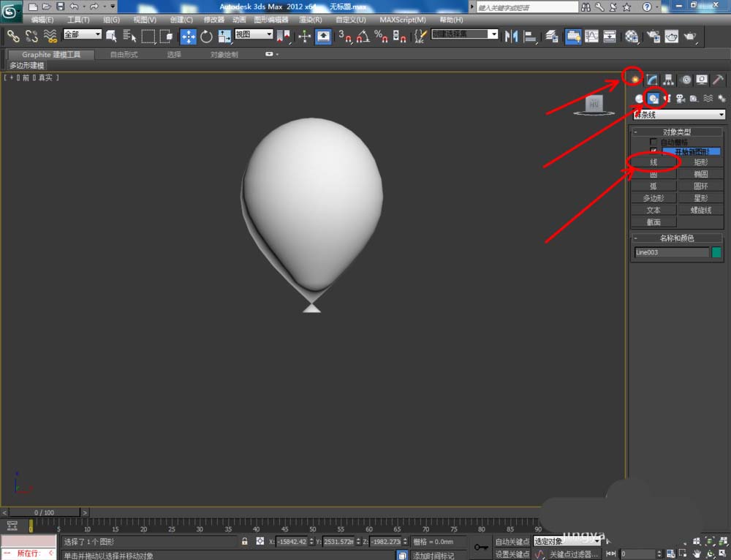Open the 工具(T) menu
The height and width of the screenshot is (560, 731).
click(78, 20)
